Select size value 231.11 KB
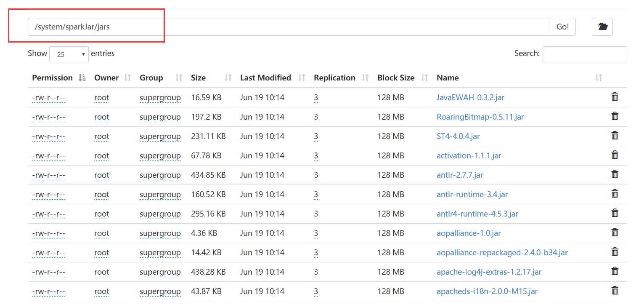This screenshot has height=305, width=644. tap(208, 136)
